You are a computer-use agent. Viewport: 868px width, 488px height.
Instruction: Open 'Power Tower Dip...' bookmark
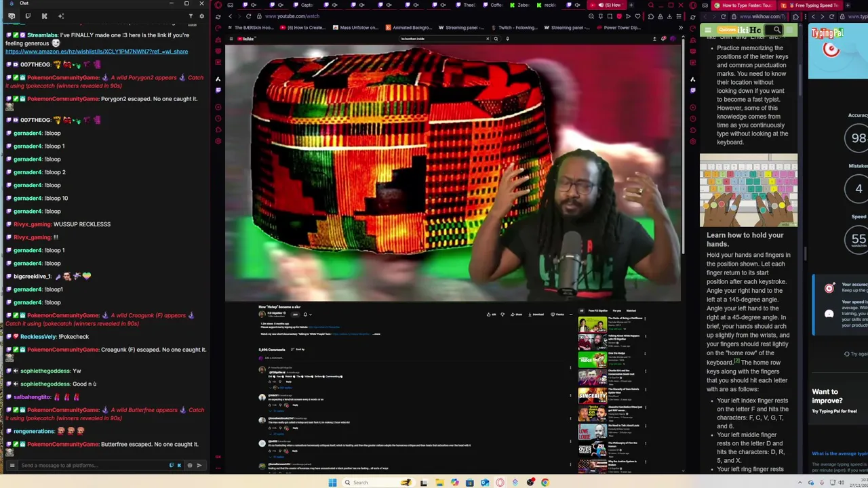point(618,28)
